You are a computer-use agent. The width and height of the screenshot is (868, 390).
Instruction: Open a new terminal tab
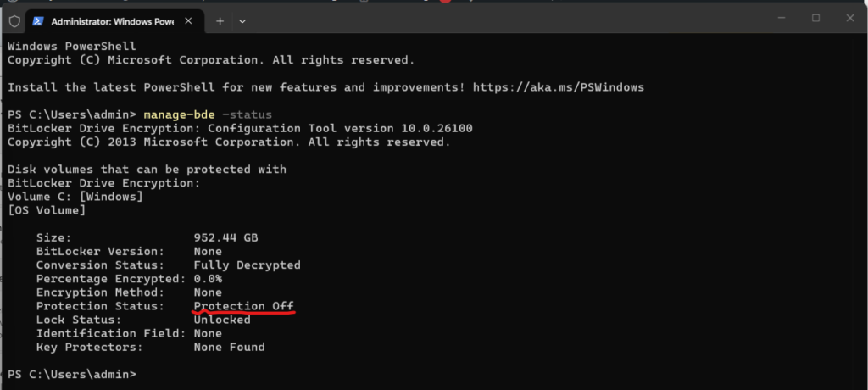(x=220, y=21)
